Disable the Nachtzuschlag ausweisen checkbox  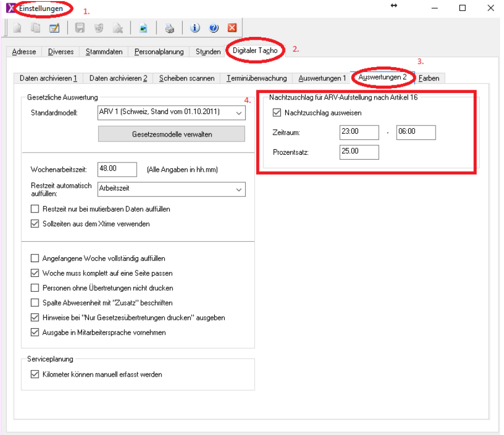point(277,113)
